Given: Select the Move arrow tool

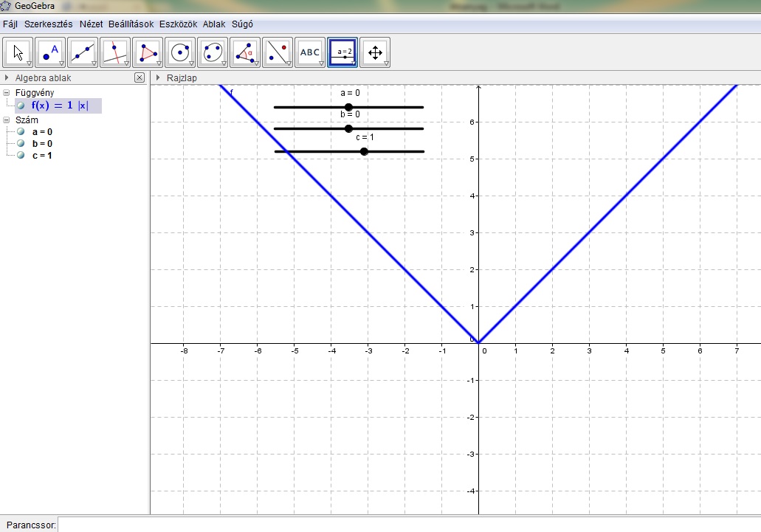Looking at the screenshot, I should coord(18,52).
